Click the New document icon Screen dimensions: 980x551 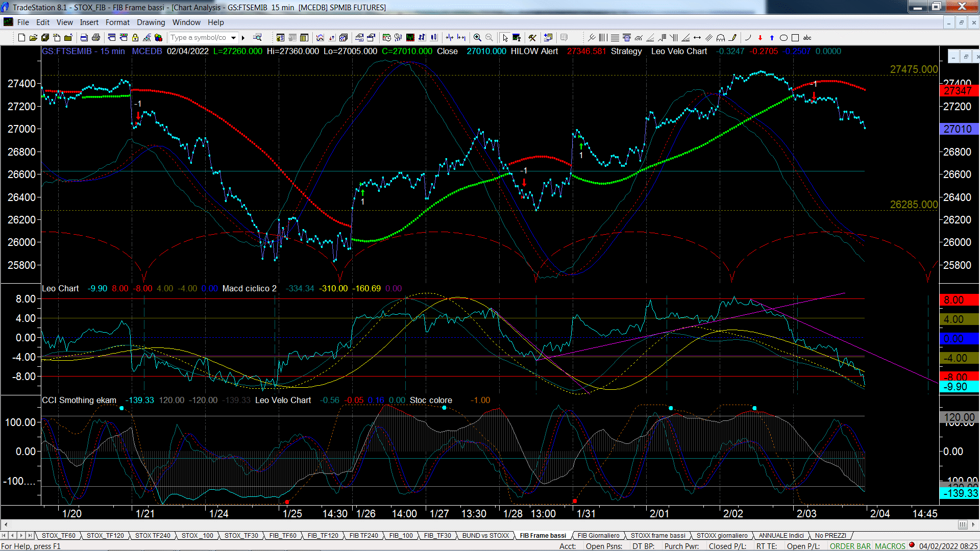21,38
